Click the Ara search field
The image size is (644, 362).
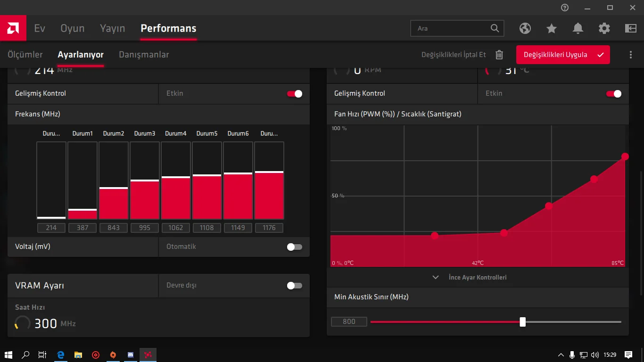452,28
